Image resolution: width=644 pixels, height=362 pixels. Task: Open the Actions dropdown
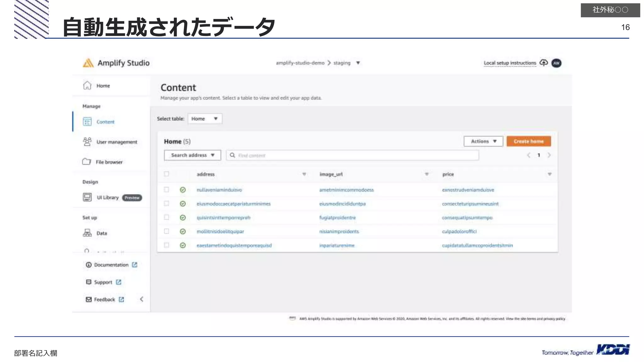click(x=483, y=141)
